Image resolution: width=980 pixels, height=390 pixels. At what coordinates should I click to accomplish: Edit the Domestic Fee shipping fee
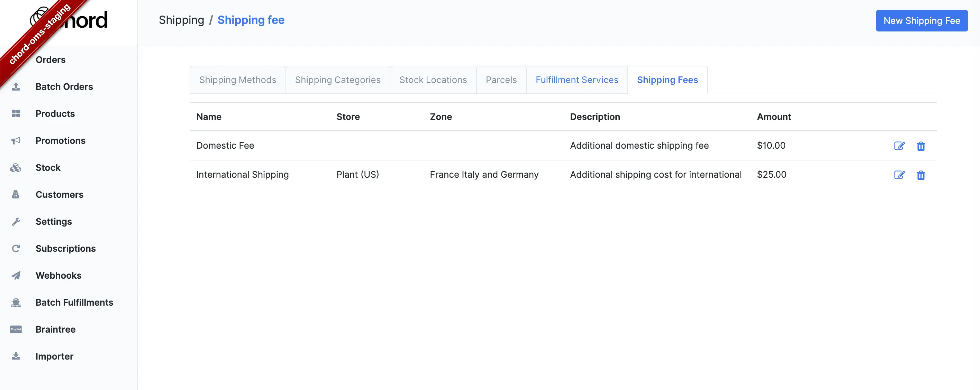[899, 146]
